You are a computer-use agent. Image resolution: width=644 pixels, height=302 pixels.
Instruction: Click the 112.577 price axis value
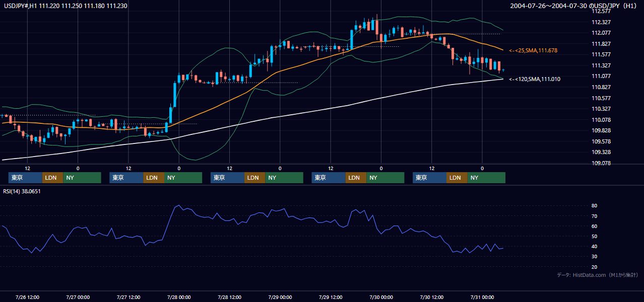(x=601, y=11)
